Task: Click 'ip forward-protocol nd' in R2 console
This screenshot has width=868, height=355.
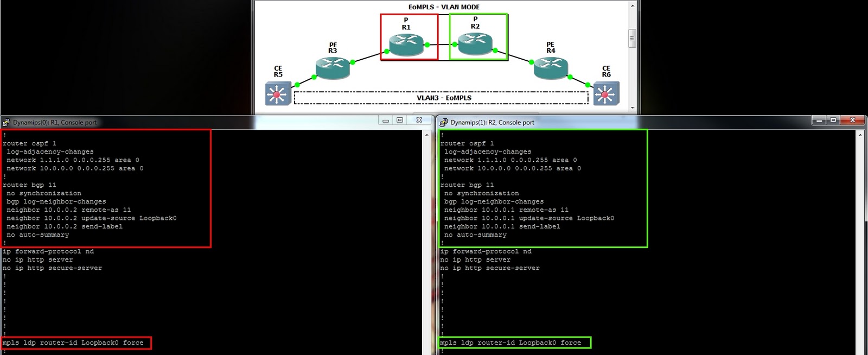Action: pos(486,251)
